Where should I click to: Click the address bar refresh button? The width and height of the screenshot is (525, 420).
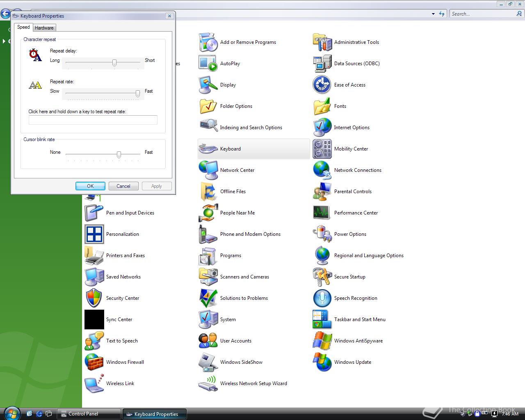click(442, 14)
